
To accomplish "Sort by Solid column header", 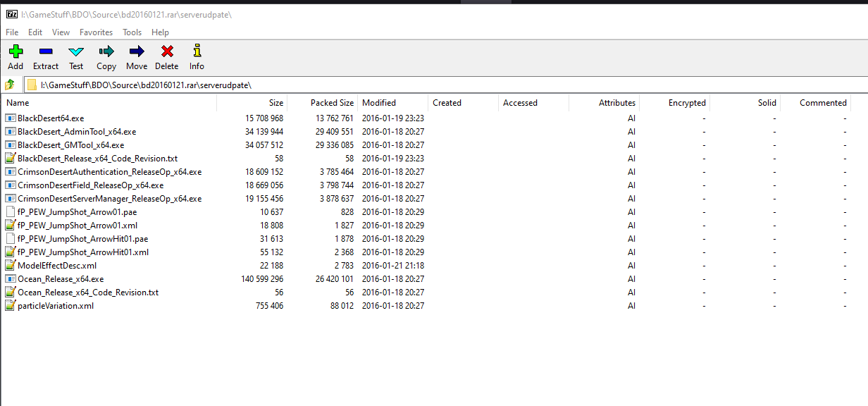I will coord(745,103).
